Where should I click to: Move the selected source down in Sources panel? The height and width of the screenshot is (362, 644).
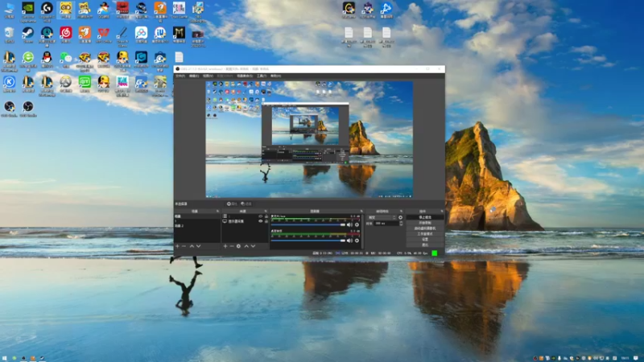click(x=253, y=246)
